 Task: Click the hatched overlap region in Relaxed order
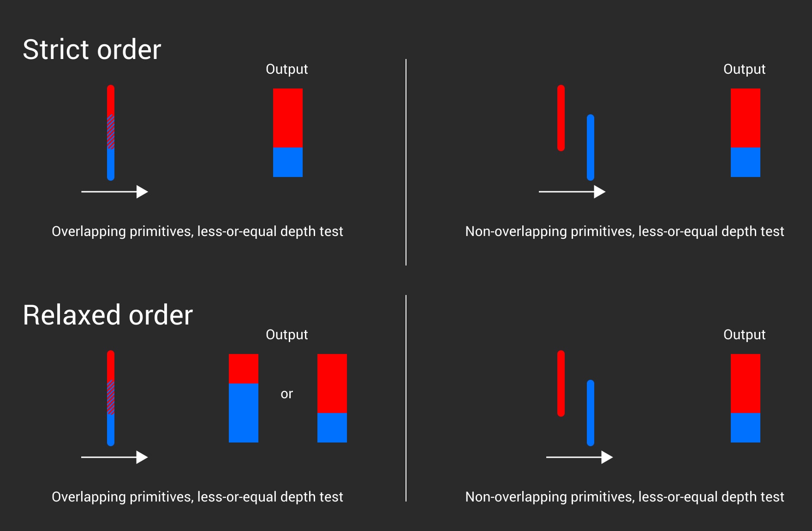tap(111, 397)
